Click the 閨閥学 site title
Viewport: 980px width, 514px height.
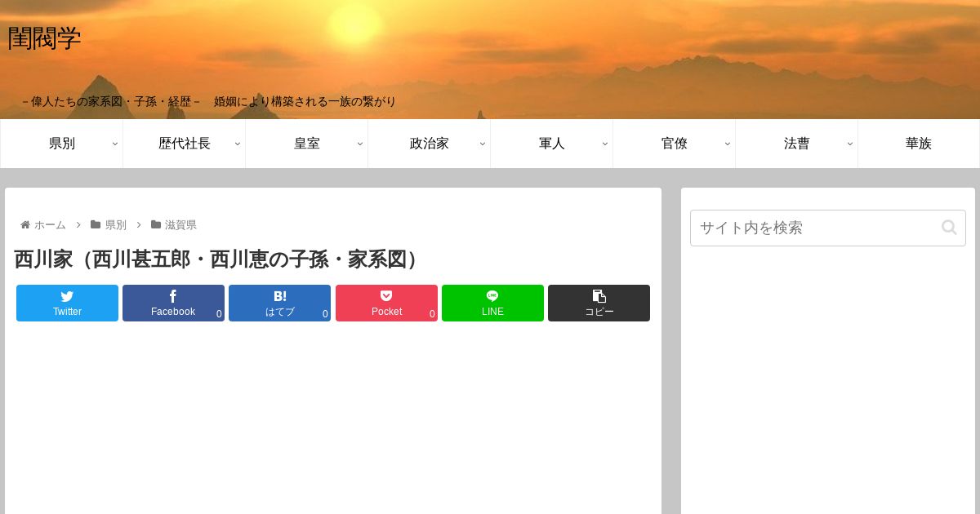pos(44,38)
